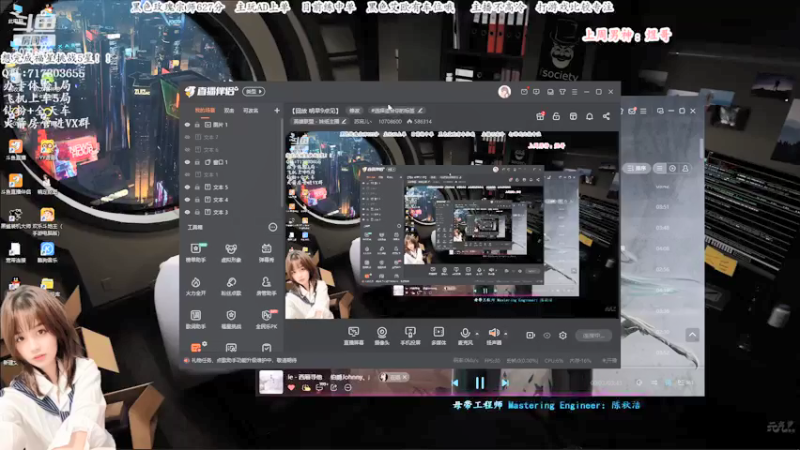
Task: Click the music player progress bar
Action: tap(480, 395)
